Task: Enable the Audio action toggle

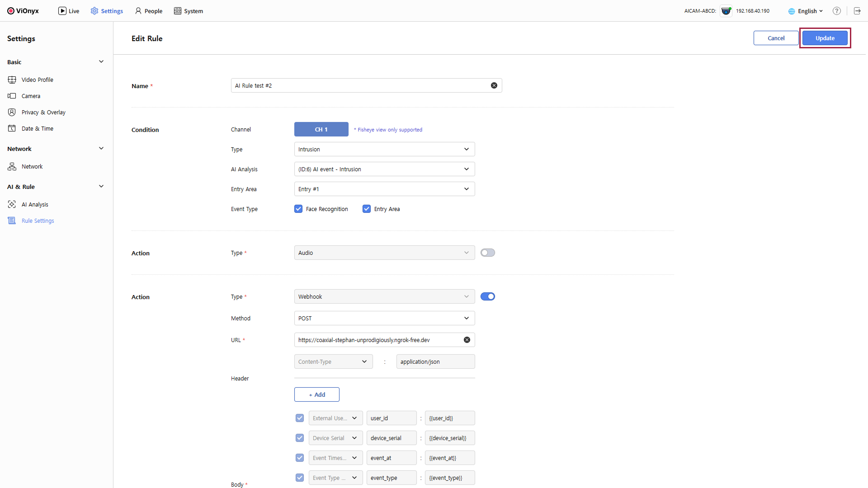Action: [488, 253]
